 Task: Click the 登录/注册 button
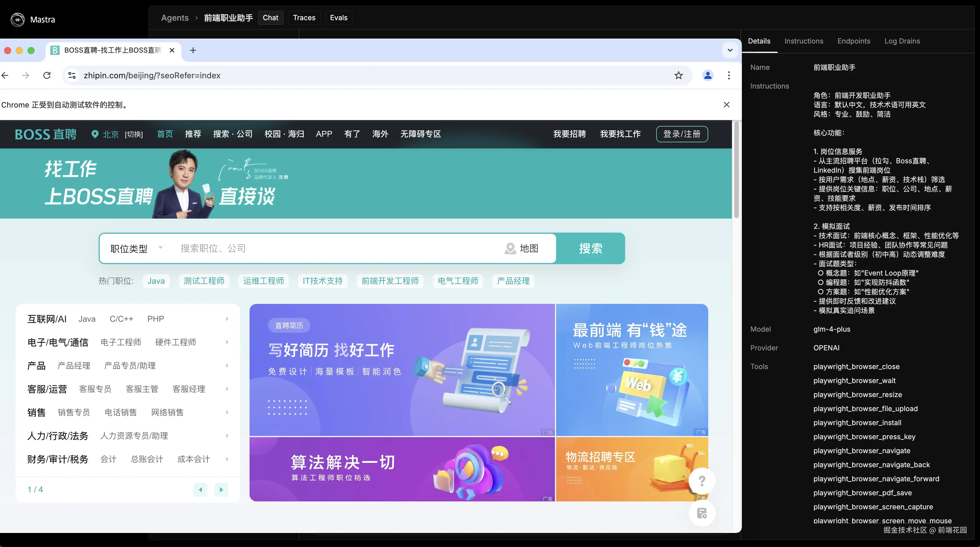point(682,134)
